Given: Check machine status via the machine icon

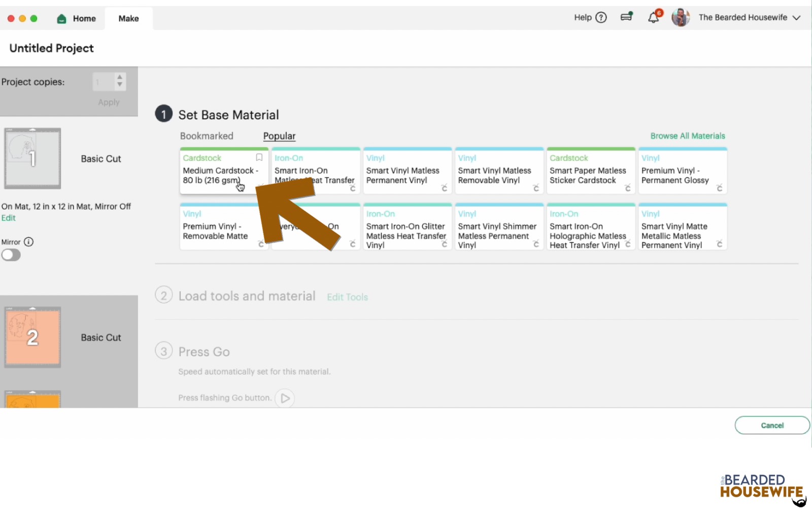Looking at the screenshot, I should 626,17.
